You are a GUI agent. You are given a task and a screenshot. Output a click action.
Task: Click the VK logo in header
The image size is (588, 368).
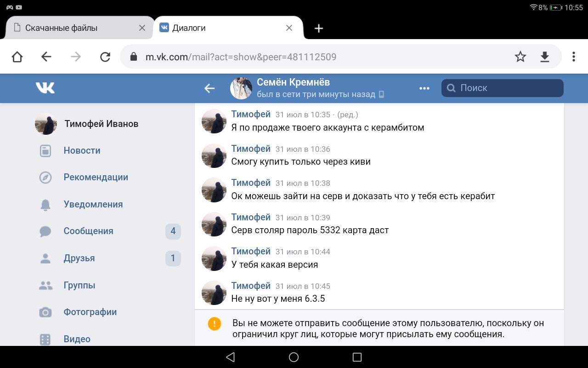tap(45, 88)
